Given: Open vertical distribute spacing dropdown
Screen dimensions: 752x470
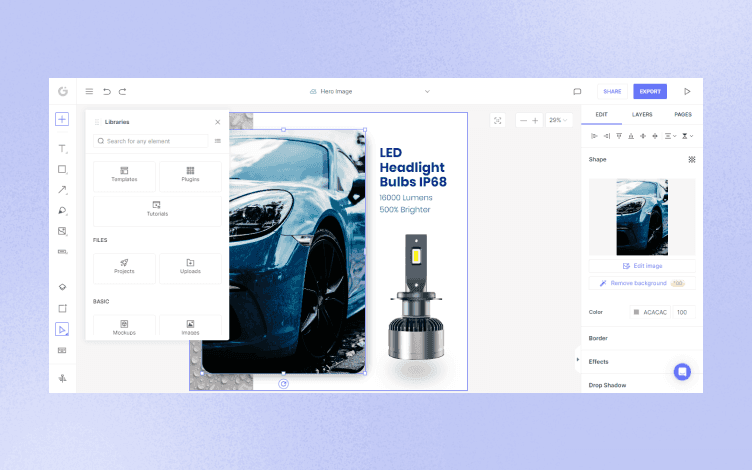Looking at the screenshot, I should coord(687,136).
